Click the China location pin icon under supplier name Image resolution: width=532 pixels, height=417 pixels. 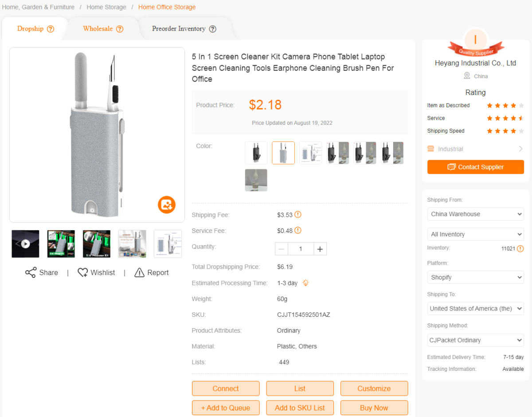(x=466, y=76)
